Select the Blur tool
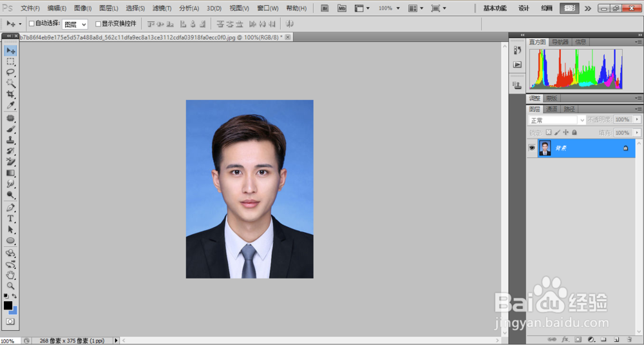This screenshot has height=345, width=644. tap(10, 184)
